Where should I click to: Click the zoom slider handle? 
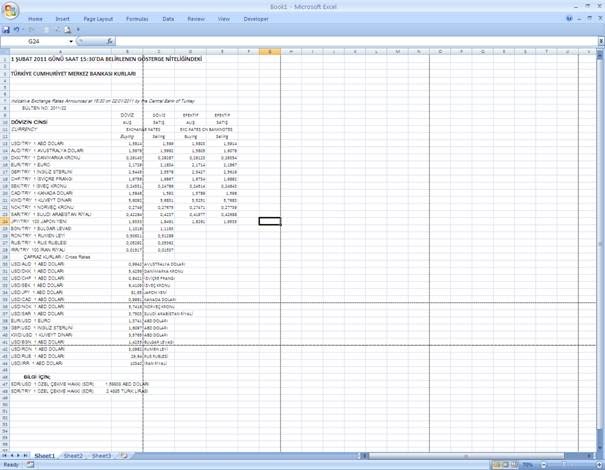pos(564,464)
